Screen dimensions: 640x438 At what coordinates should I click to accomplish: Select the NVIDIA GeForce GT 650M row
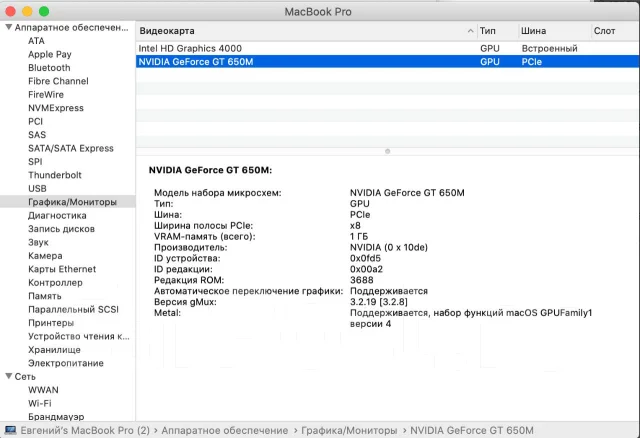(387, 62)
